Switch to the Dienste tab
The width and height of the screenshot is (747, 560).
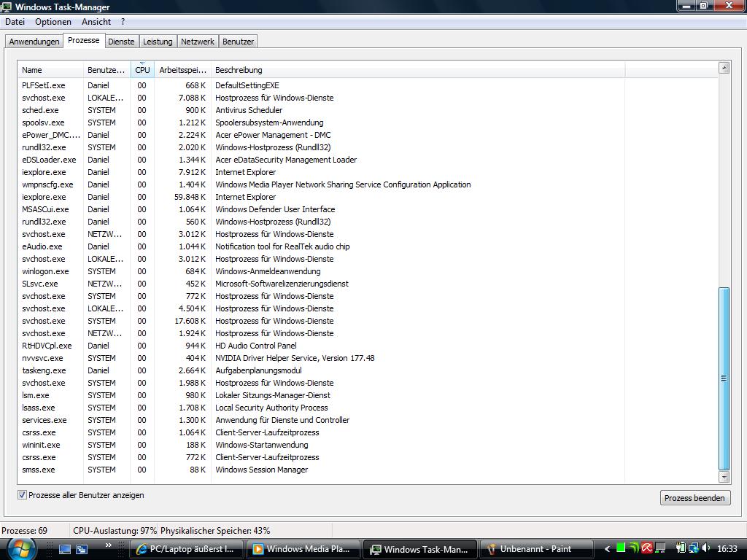121,42
